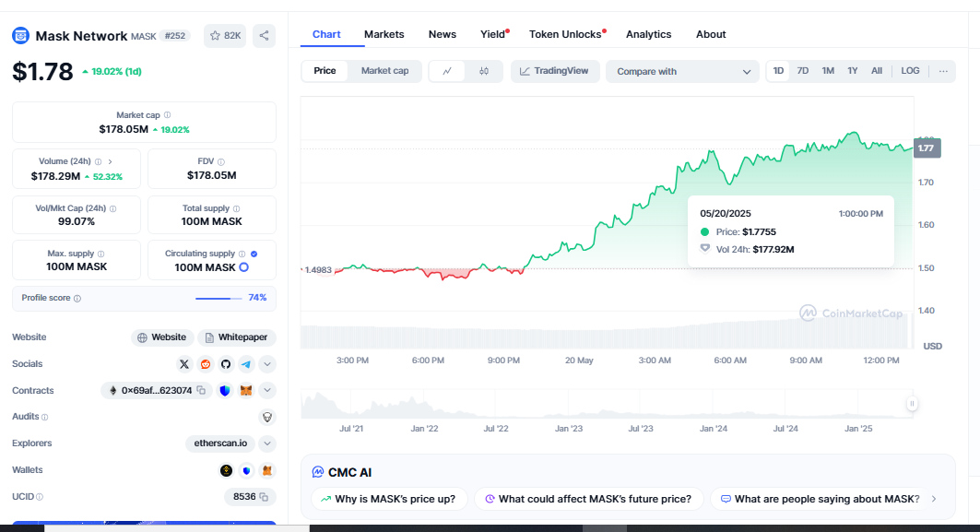This screenshot has width=980, height=532.
Task: Set chart range to 1M
Action: tap(828, 71)
